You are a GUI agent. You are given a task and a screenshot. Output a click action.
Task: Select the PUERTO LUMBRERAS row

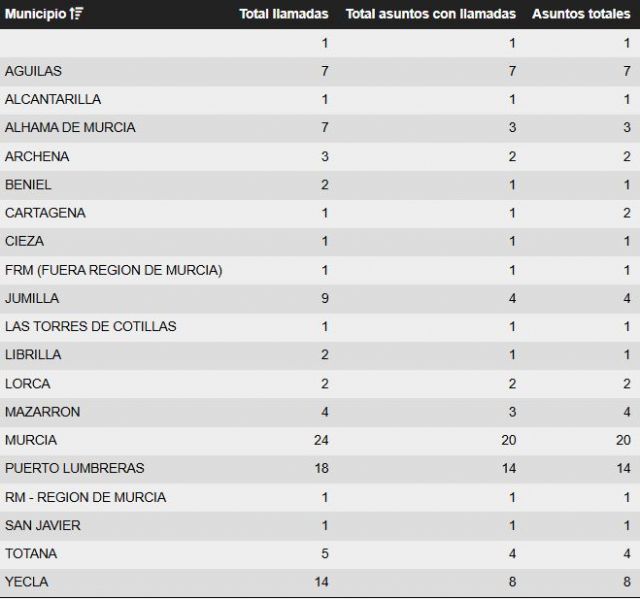[x=74, y=468]
